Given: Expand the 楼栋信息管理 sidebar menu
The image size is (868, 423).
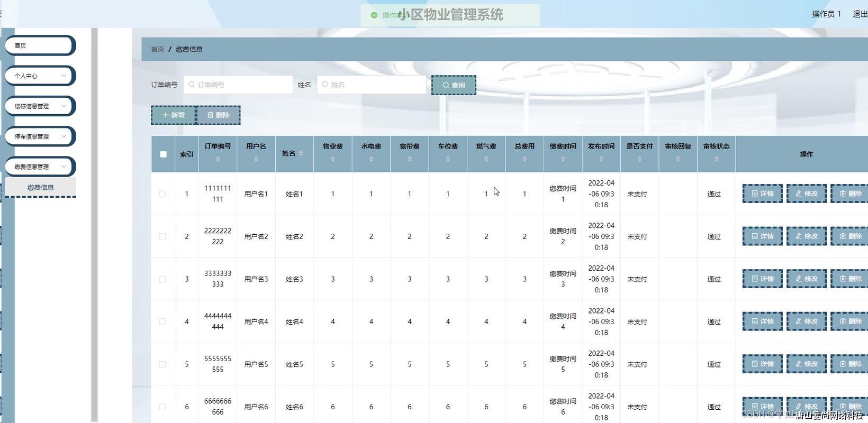Looking at the screenshot, I should coord(40,106).
